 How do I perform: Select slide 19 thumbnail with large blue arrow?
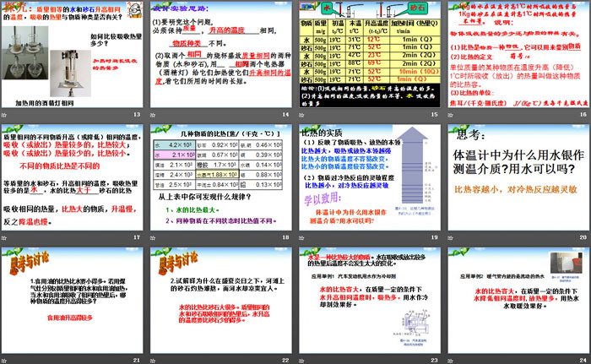pyautogui.click(x=370, y=177)
